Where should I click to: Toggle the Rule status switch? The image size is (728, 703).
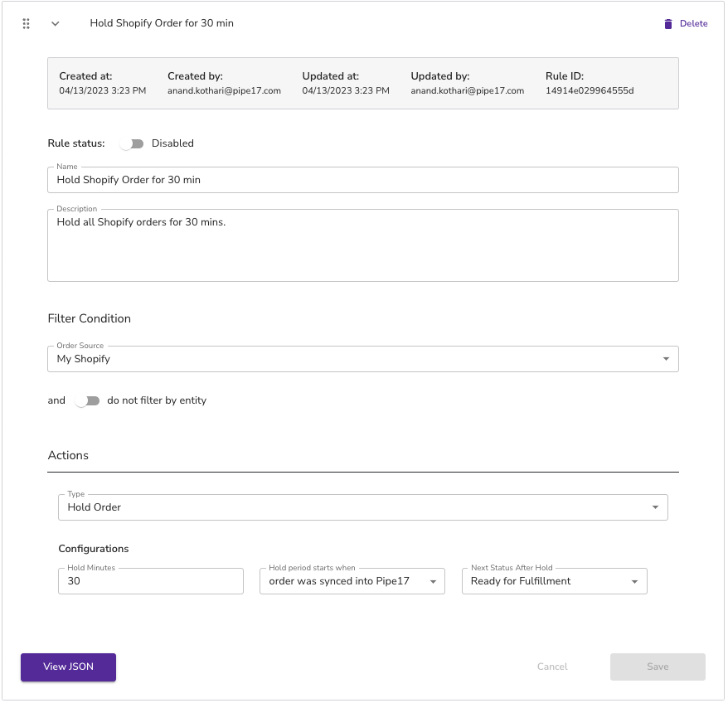(131, 143)
